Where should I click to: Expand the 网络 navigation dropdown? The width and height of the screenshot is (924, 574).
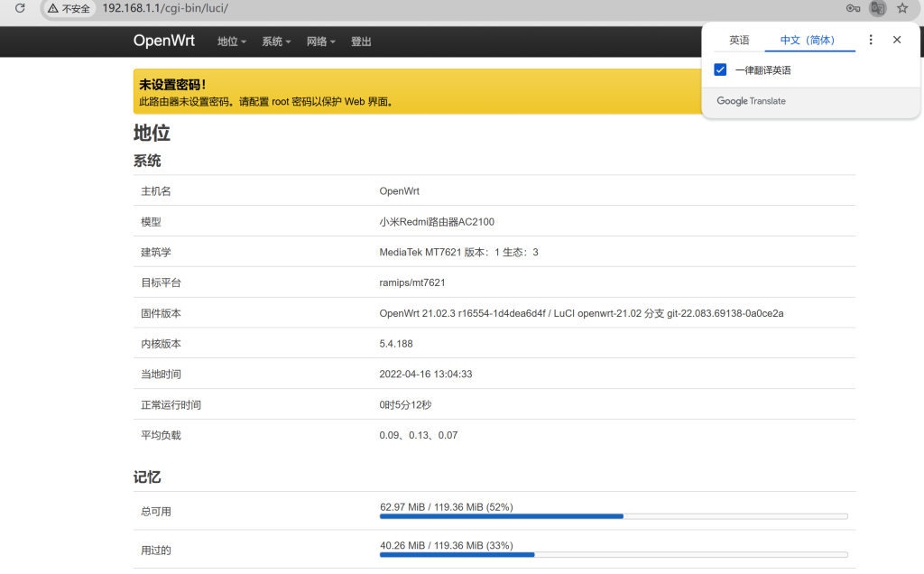click(320, 42)
